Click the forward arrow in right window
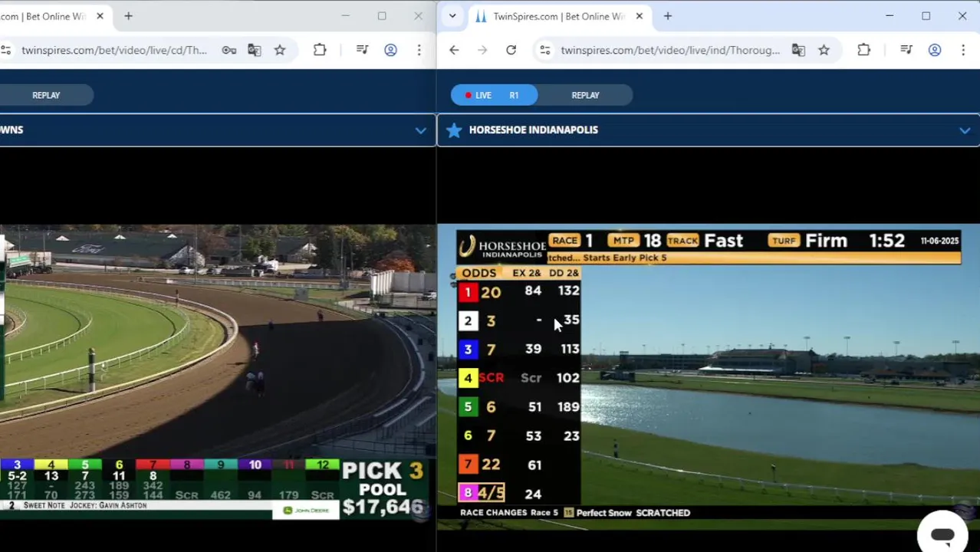 pos(482,50)
